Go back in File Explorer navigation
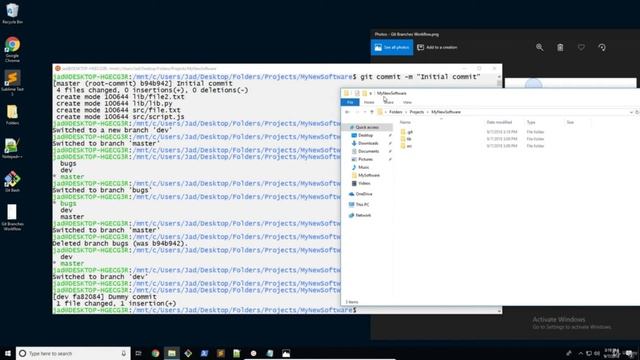The width and height of the screenshot is (640, 360). (x=347, y=112)
